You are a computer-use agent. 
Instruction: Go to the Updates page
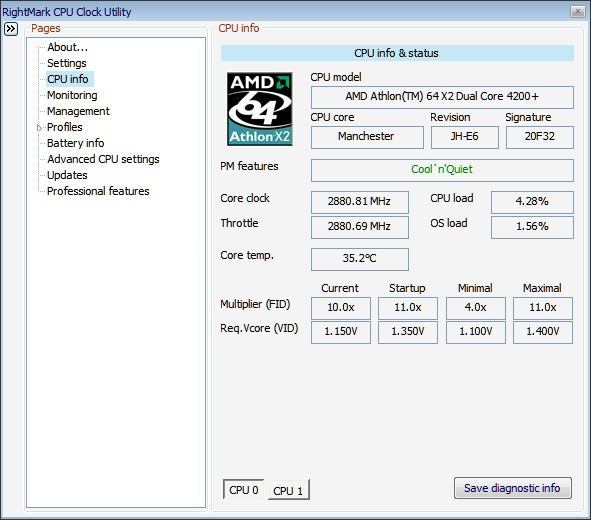point(67,175)
